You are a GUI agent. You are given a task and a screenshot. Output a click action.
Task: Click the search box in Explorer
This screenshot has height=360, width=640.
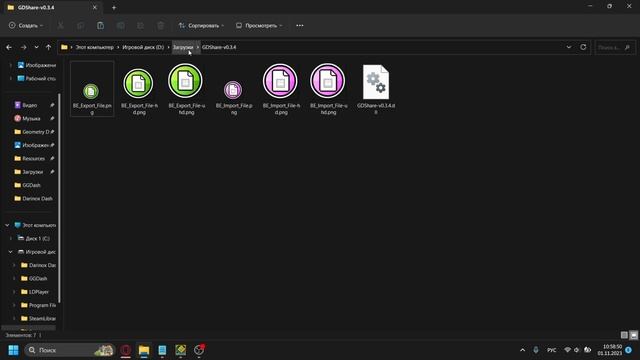point(615,47)
